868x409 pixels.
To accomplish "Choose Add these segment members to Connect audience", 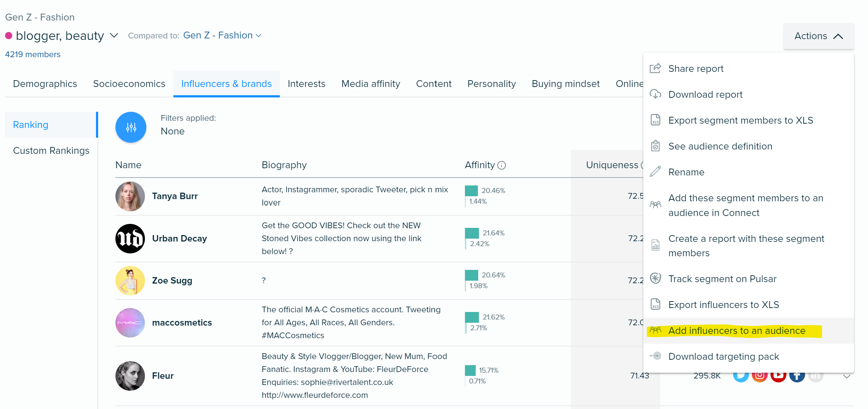I will (x=748, y=205).
